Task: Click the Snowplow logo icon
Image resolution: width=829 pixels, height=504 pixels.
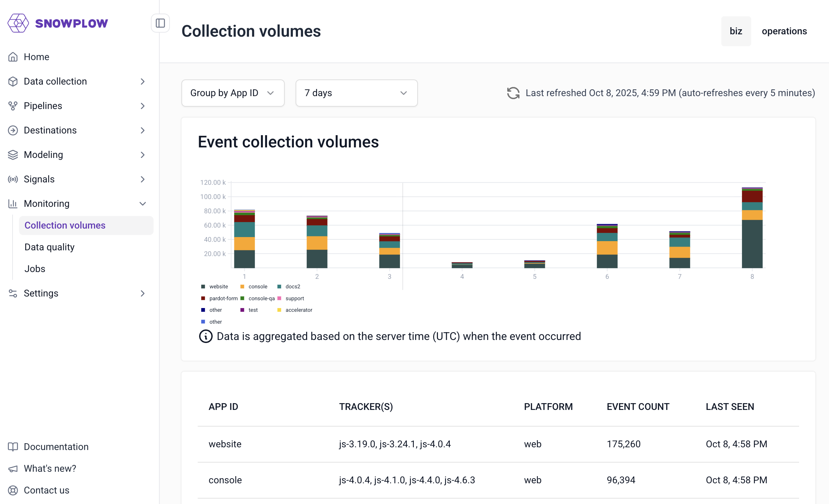Action: click(18, 23)
